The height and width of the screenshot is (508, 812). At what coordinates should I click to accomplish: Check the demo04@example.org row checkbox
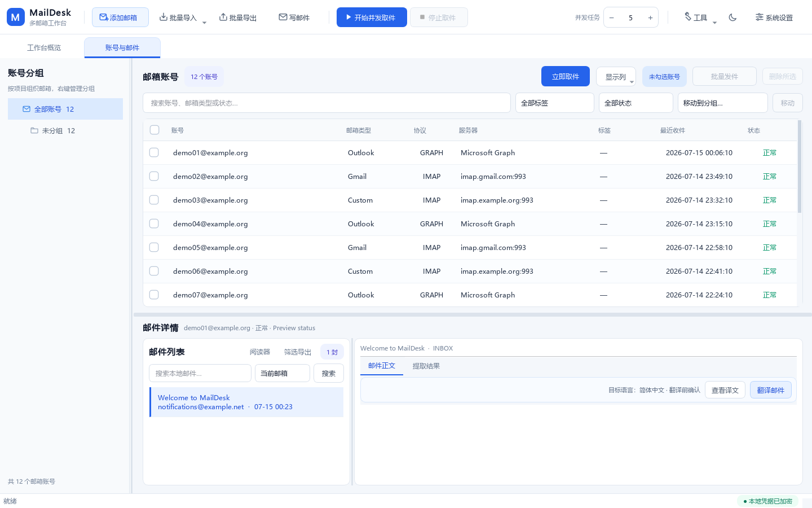coord(154,224)
